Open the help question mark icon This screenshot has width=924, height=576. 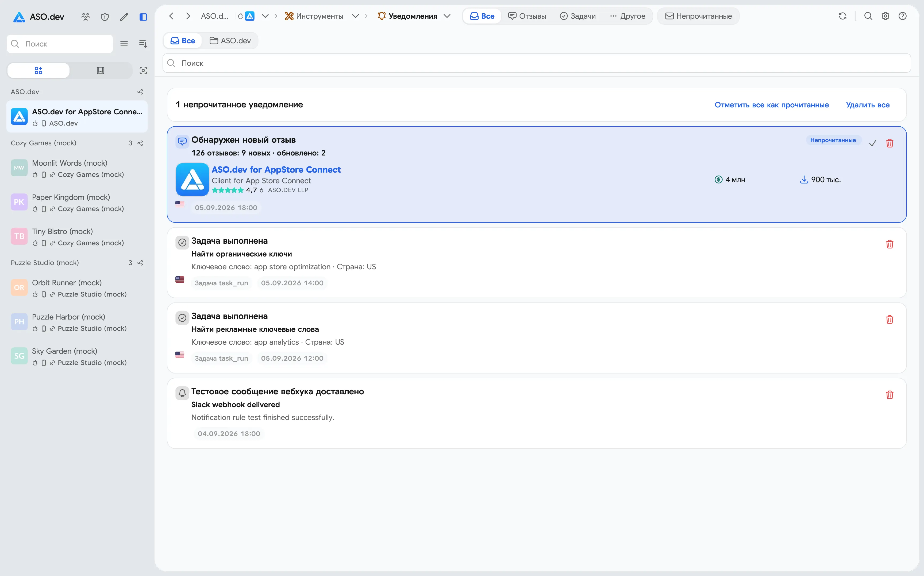point(903,16)
